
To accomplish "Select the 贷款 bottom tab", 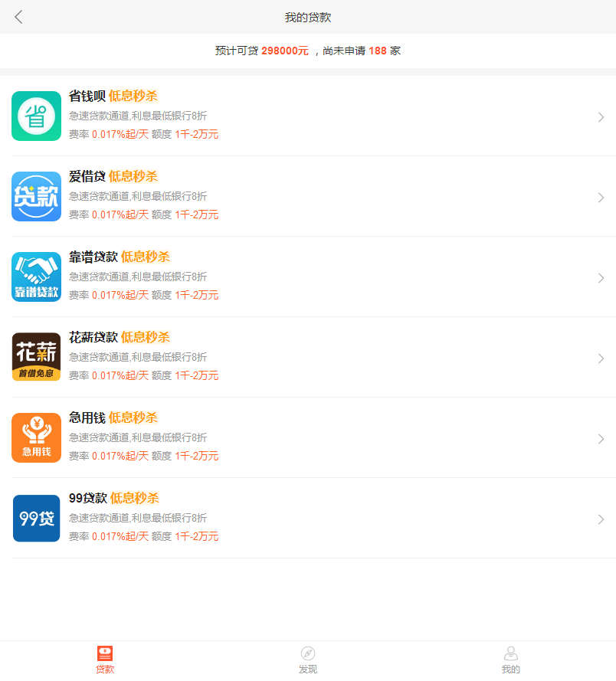I will coord(105,660).
